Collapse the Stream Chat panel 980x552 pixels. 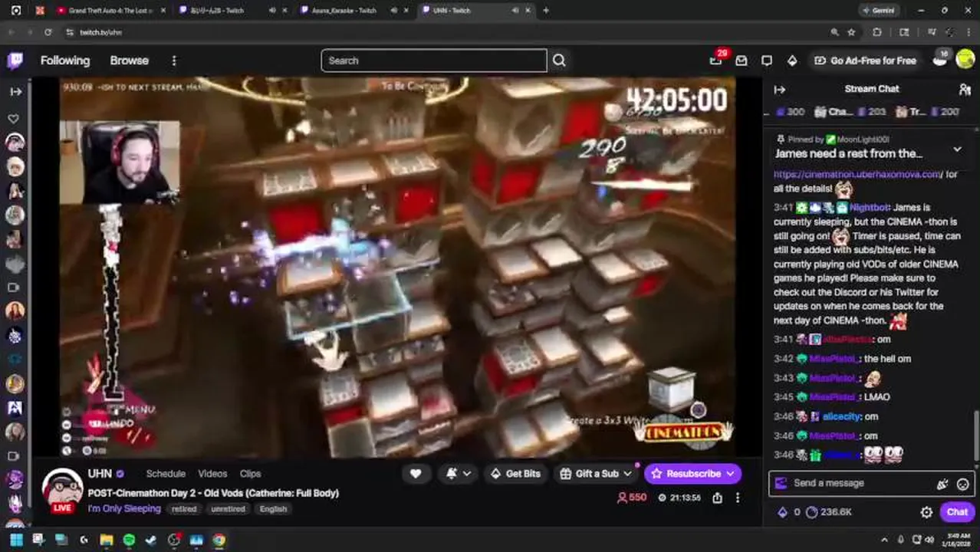pyautogui.click(x=780, y=90)
